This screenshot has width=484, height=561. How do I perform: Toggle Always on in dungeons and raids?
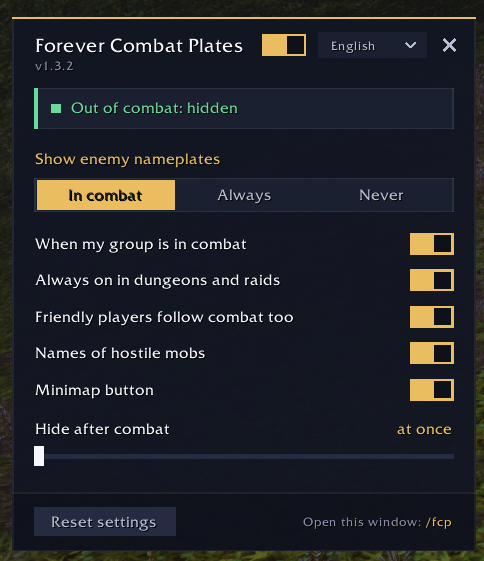432,280
